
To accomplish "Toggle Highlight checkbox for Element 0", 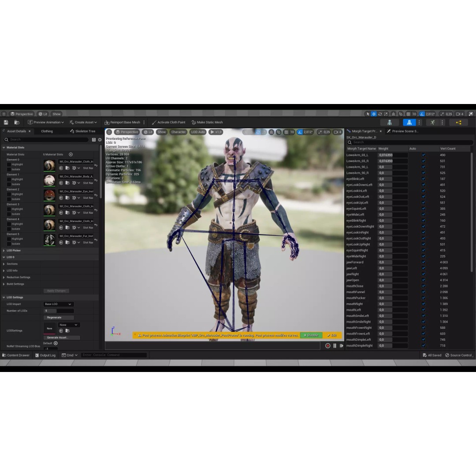I will click(9, 164).
